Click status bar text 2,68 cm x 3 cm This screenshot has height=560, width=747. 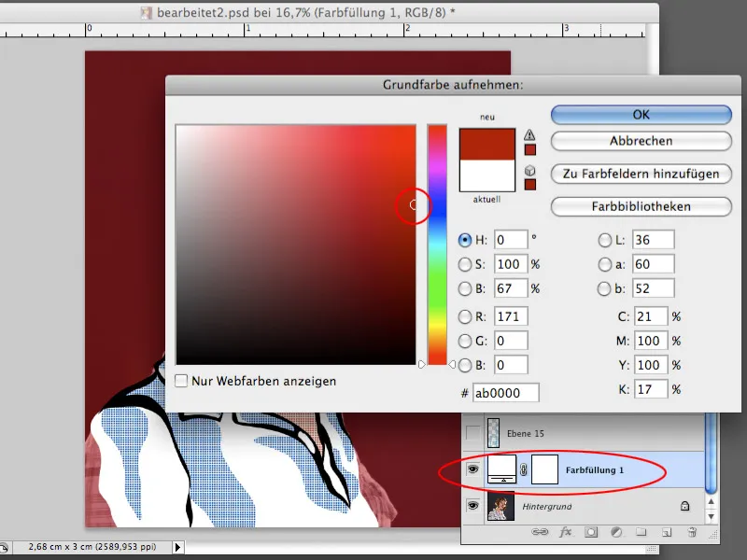[92, 547]
